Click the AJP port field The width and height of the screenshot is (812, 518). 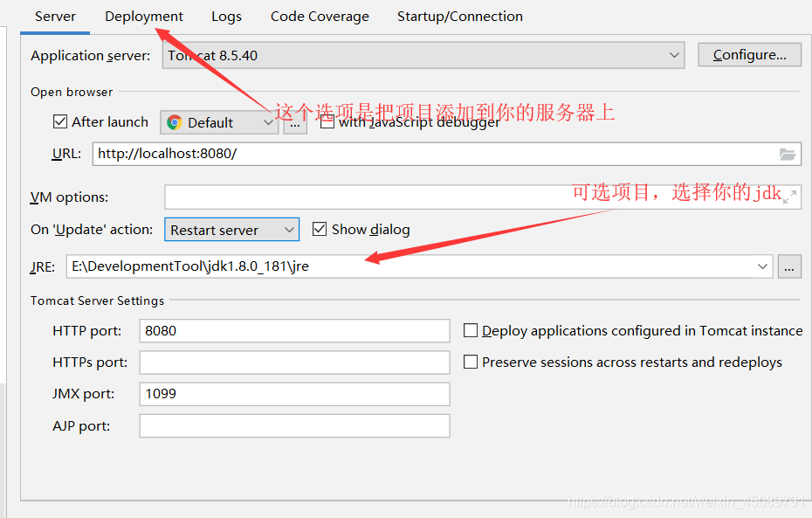294,425
